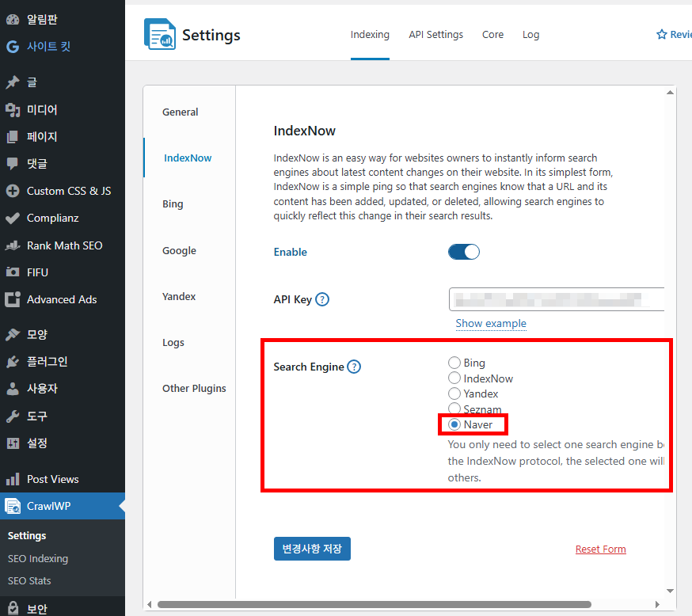Click the CrawlWP sidebar icon
692x616 pixels.
point(13,506)
